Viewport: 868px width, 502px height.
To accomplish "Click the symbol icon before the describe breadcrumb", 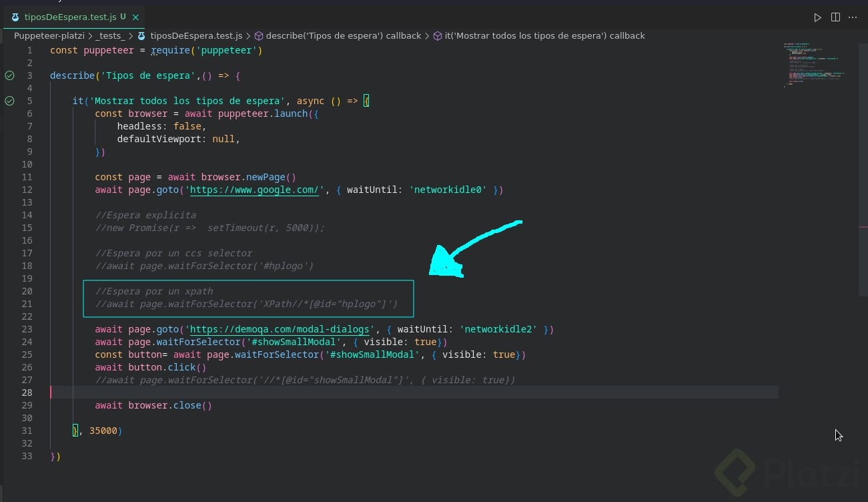I will coord(260,36).
